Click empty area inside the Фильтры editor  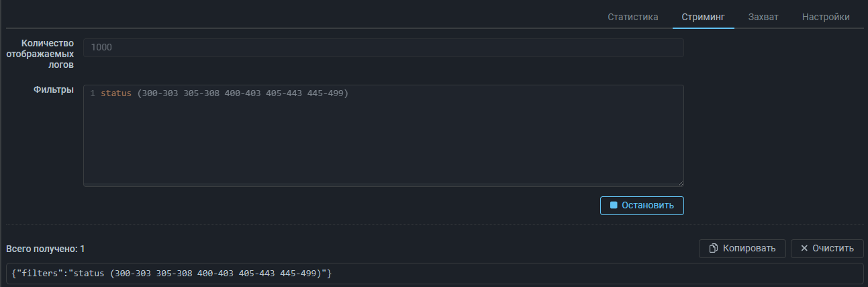click(383, 145)
